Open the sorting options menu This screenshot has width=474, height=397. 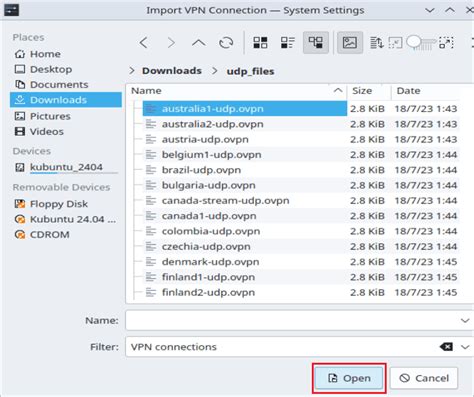click(377, 43)
